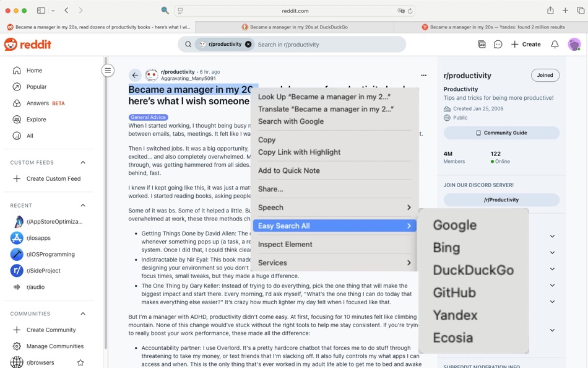The width and height of the screenshot is (588, 368).
Task: Collapse the RECENT section
Action: click(83, 205)
